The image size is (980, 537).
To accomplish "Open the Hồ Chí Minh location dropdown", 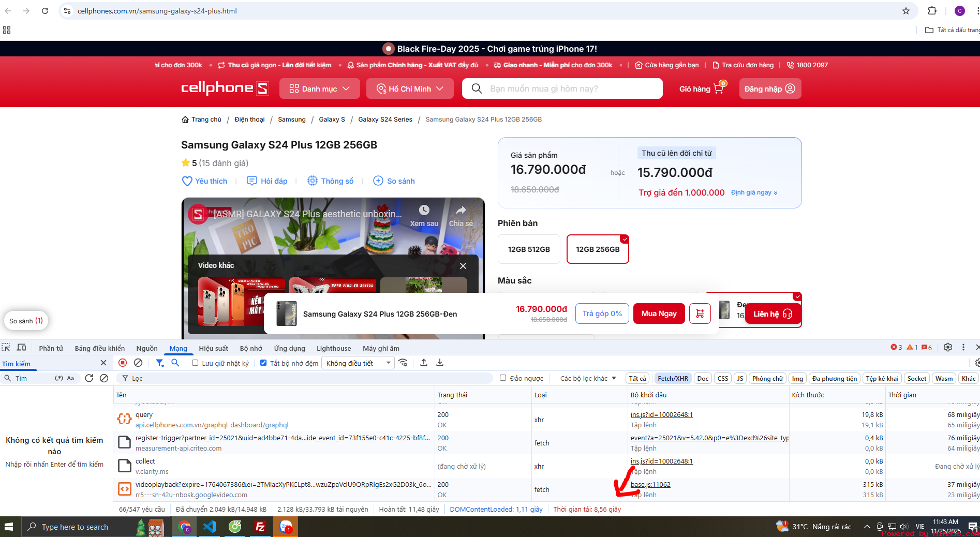I will [x=409, y=88].
